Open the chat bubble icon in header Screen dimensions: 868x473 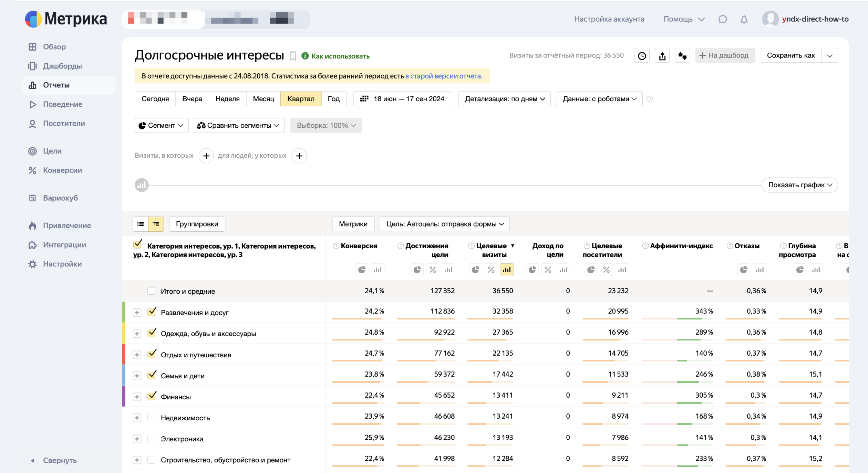point(722,19)
